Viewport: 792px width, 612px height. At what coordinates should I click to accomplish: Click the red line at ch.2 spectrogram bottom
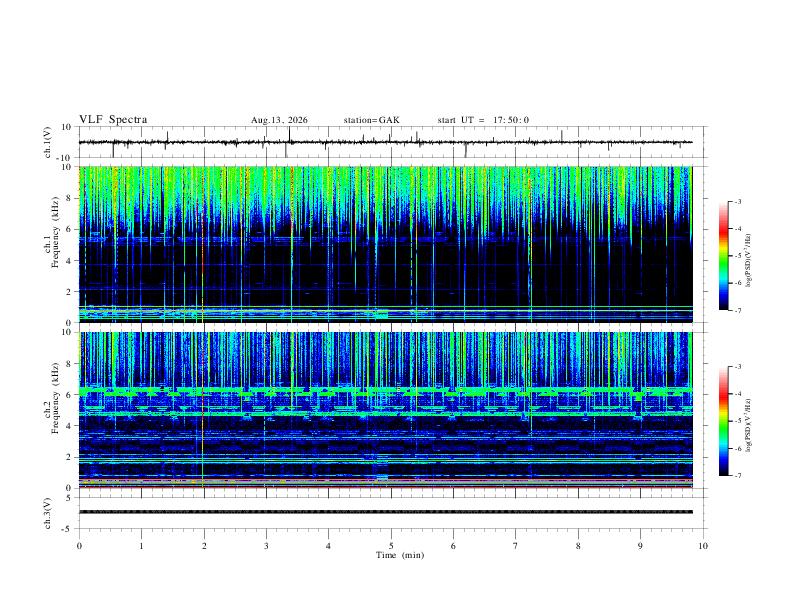pyautogui.click(x=385, y=487)
